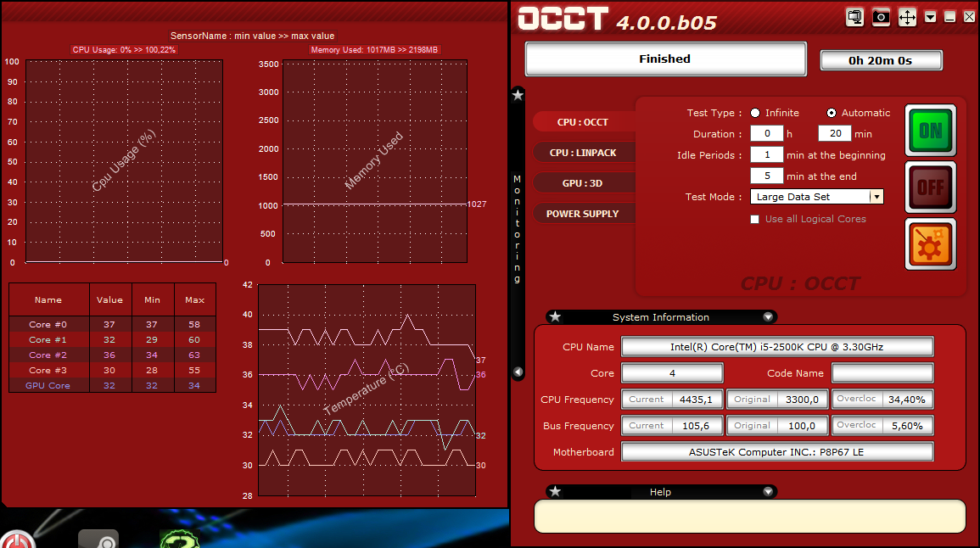
Task: Click the four-arrow move window icon
Action: coord(907,17)
